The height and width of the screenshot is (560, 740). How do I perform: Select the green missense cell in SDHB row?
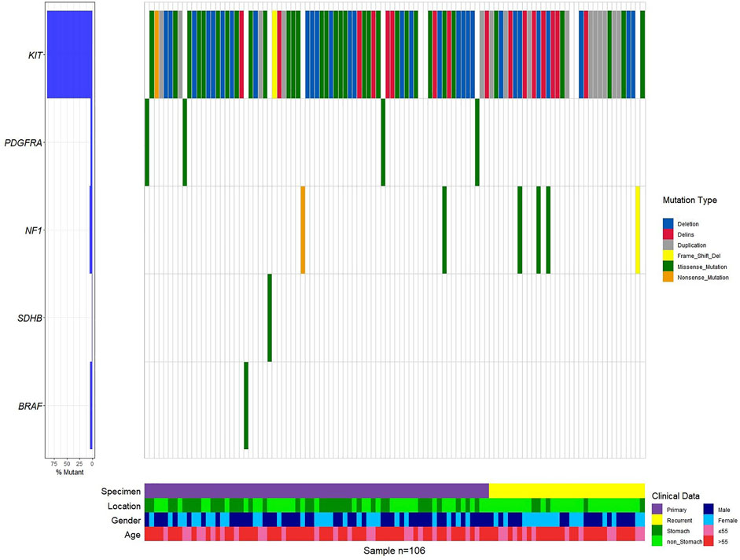[270, 318]
